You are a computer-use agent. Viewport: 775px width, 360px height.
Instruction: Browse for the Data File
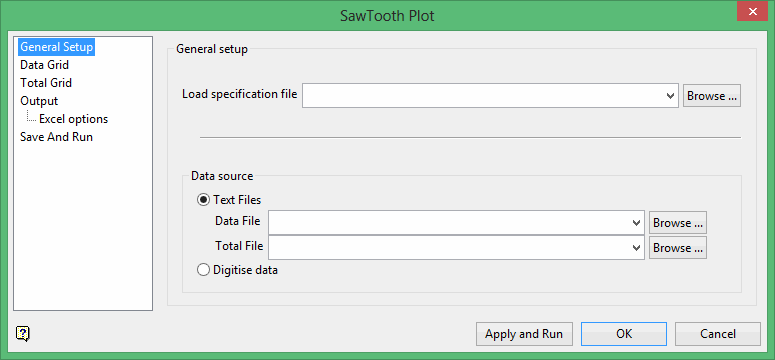pos(678,223)
